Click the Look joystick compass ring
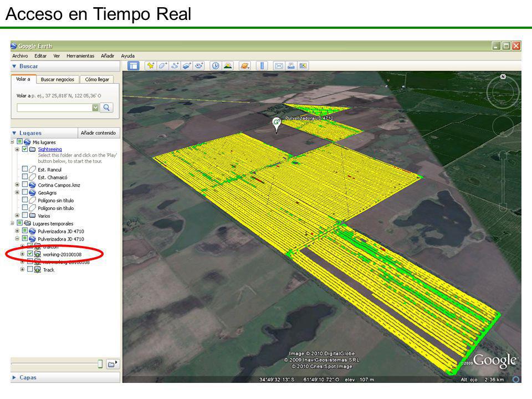The height and width of the screenshot is (399, 532). pos(503,91)
